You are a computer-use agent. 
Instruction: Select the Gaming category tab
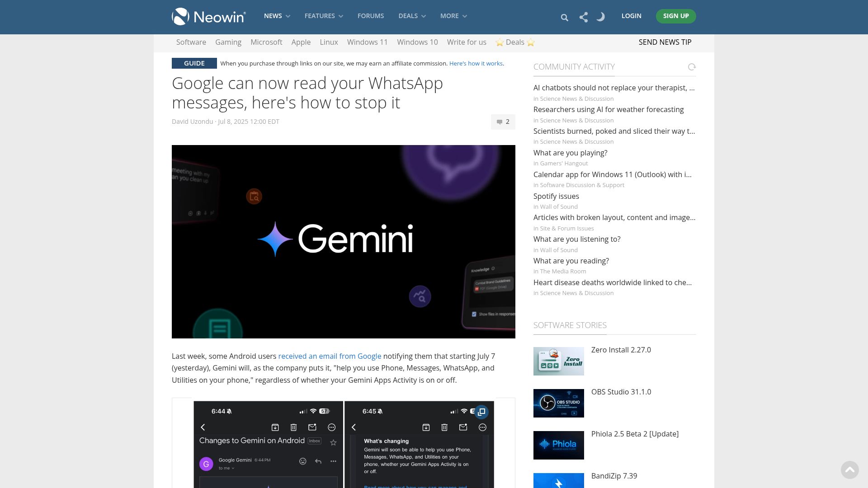click(x=228, y=42)
